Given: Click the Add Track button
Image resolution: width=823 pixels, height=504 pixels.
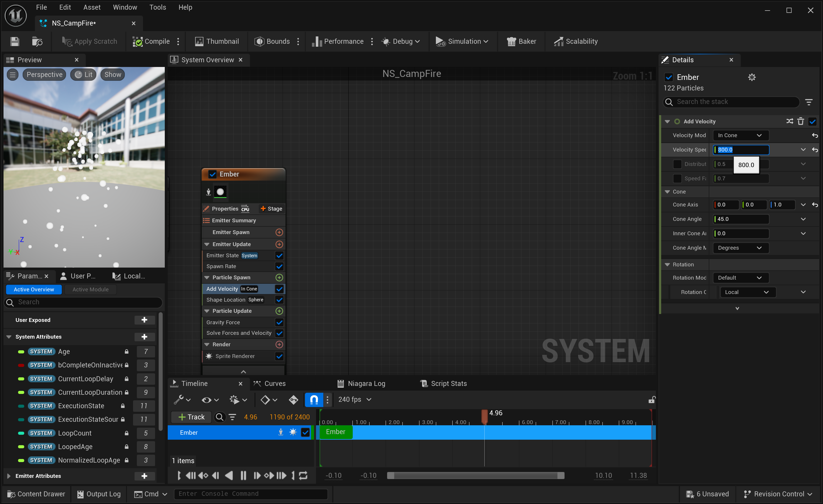Looking at the screenshot, I should click(191, 417).
